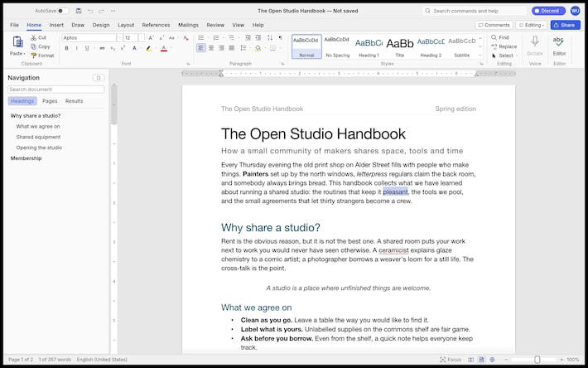Open the Paste options dropdown
588x368 pixels.
17,54
